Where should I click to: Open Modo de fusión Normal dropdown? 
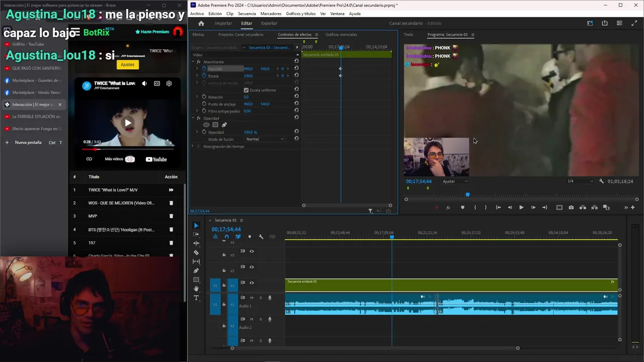click(x=265, y=139)
